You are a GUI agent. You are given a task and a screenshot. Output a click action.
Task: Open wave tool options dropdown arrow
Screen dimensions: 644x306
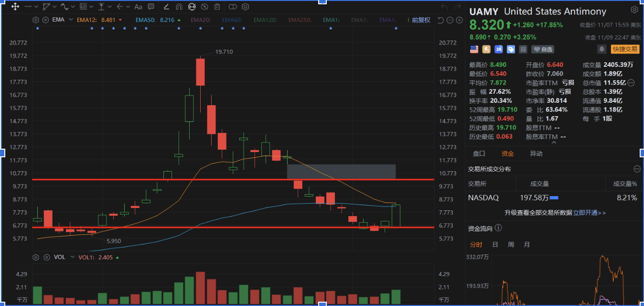(73, 7)
